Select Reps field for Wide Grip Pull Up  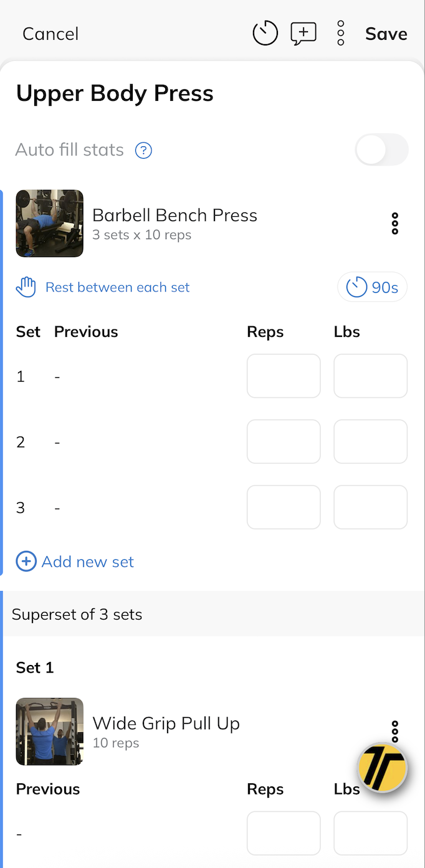tap(284, 833)
